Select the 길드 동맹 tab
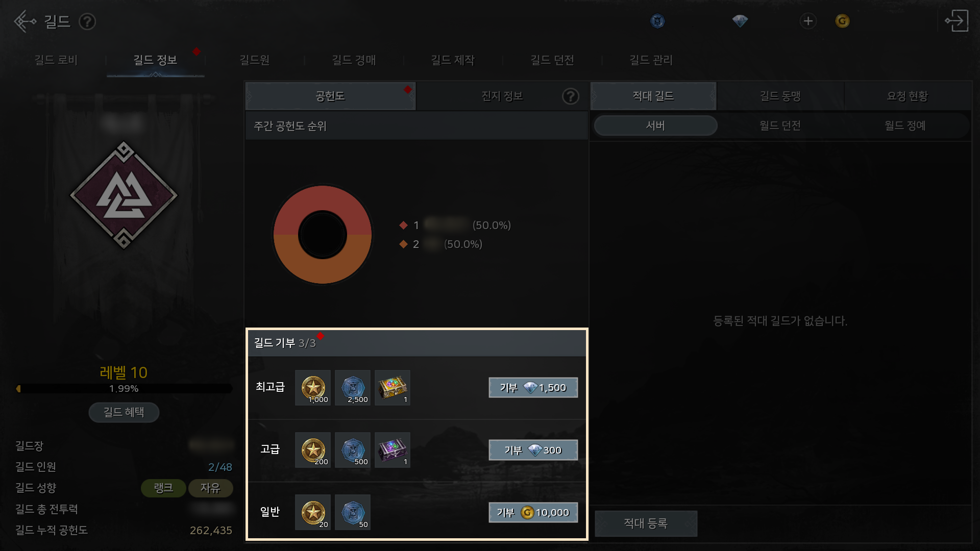This screenshot has width=980, height=551. (780, 96)
